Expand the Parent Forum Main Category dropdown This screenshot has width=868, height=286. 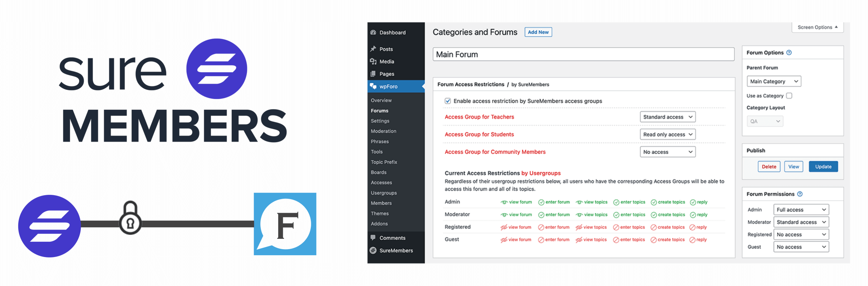[774, 82]
